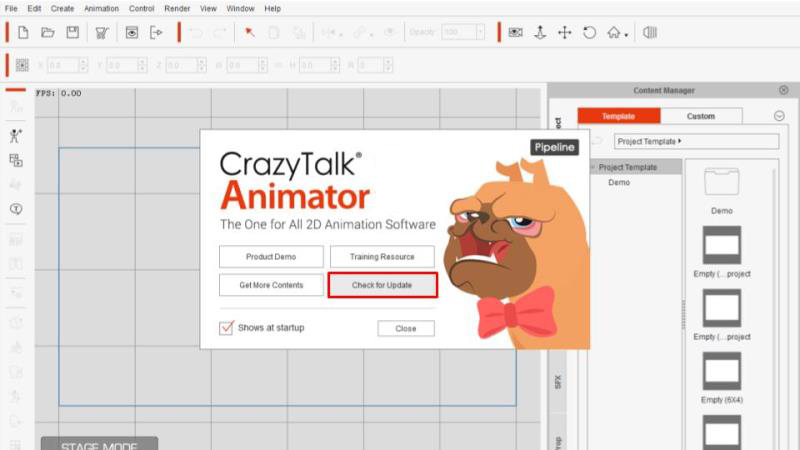This screenshot has width=800, height=450.
Task: Open the Edit menu
Action: [34, 9]
